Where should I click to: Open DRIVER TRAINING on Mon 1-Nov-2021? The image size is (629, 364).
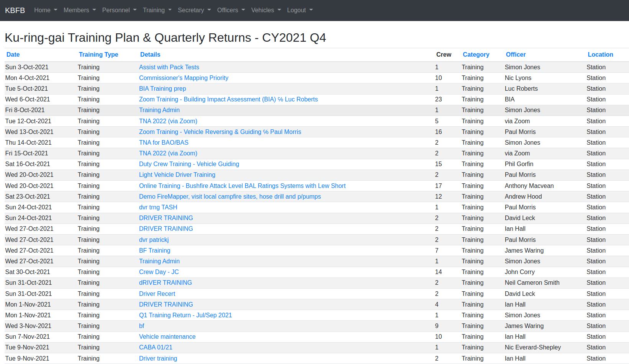166,305
